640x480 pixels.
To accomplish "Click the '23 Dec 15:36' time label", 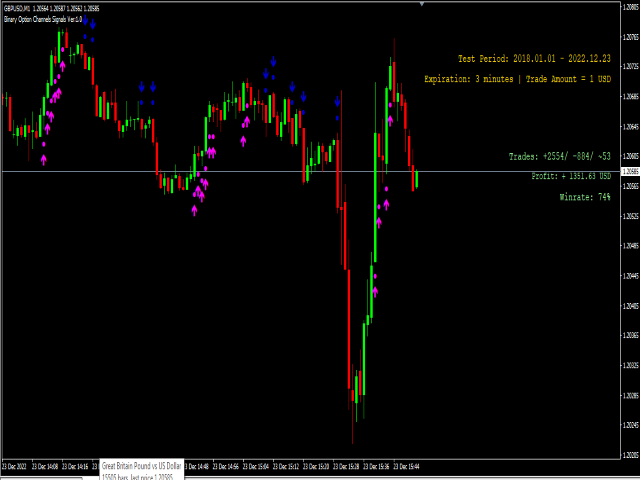I will pos(377,467).
